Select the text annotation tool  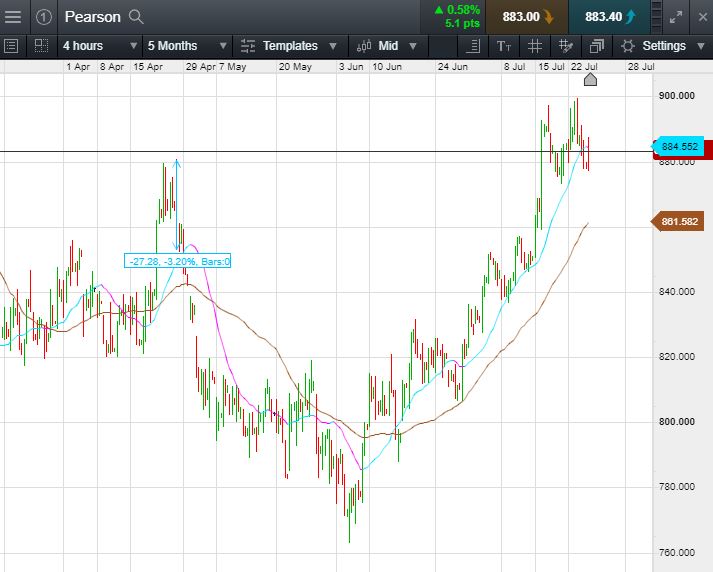[x=504, y=46]
